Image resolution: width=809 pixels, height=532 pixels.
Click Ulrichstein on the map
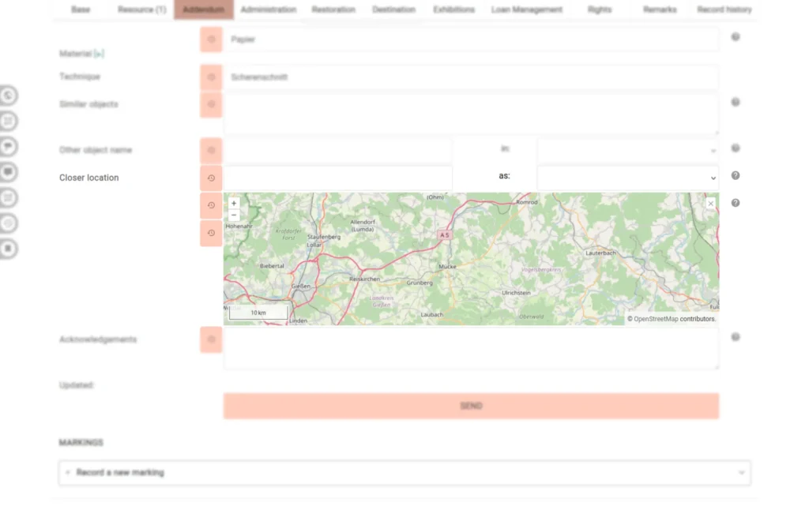pyautogui.click(x=516, y=293)
